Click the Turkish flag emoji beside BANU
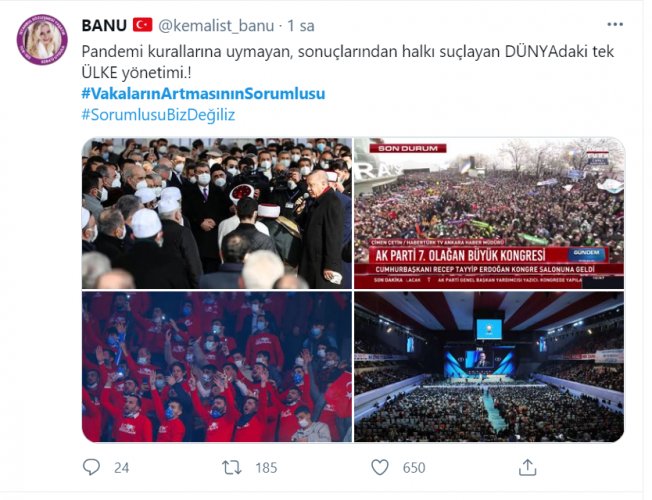This screenshot has width=652, height=500. (142, 25)
